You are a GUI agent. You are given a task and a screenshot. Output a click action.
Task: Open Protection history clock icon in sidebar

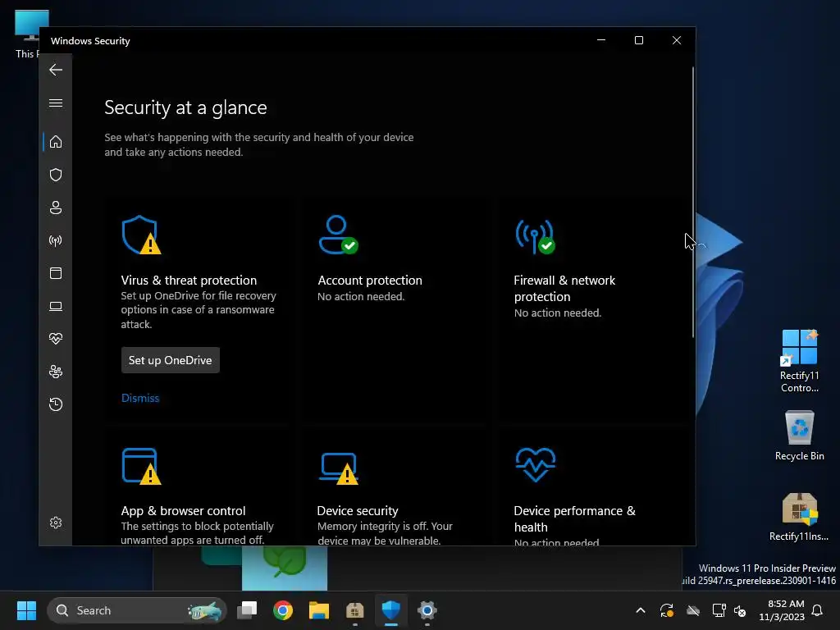pos(56,404)
